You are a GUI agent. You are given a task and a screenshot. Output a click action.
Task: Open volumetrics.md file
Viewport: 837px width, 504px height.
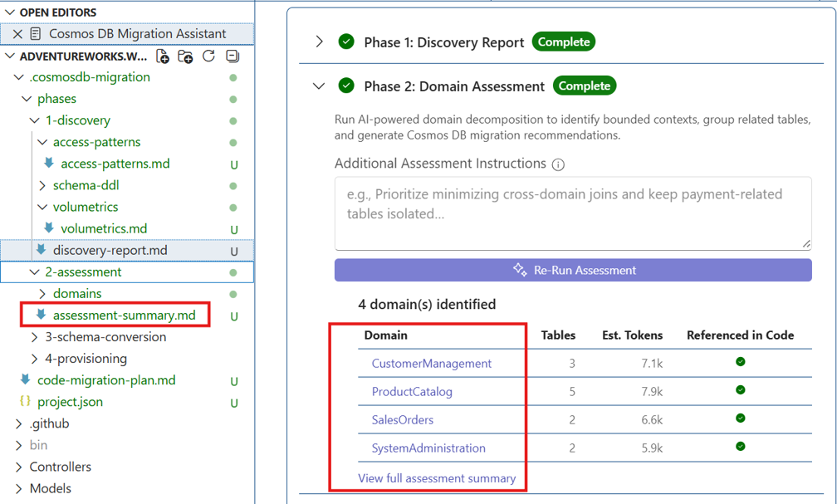(x=104, y=228)
